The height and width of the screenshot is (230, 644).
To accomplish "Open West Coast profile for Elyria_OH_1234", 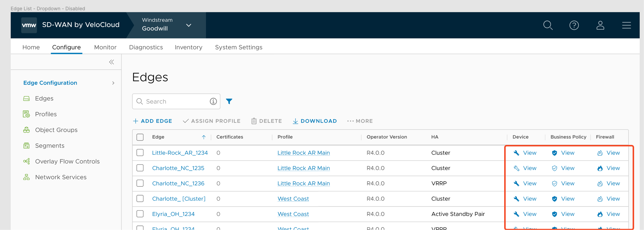I will tap(293, 214).
